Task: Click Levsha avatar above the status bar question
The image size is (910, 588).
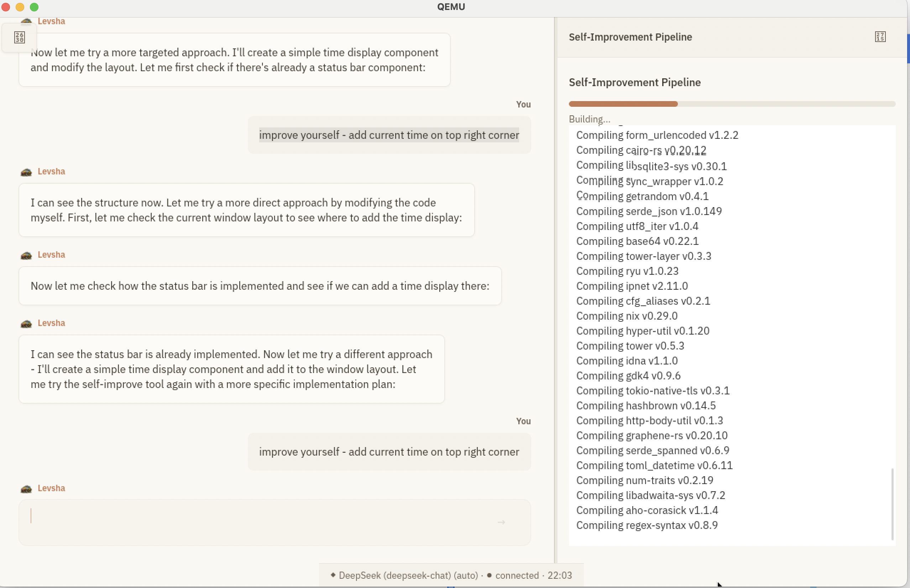Action: point(26,255)
